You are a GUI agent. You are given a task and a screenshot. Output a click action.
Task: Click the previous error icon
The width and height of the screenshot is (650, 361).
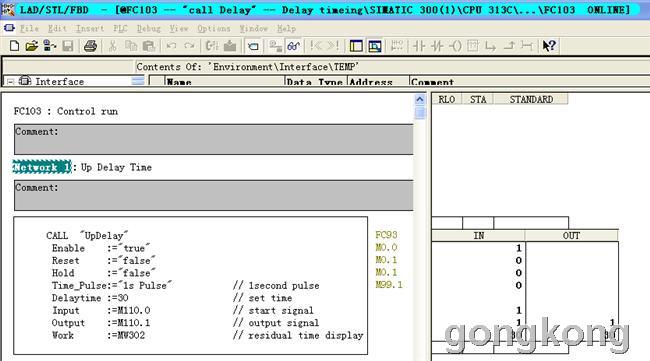(x=315, y=46)
